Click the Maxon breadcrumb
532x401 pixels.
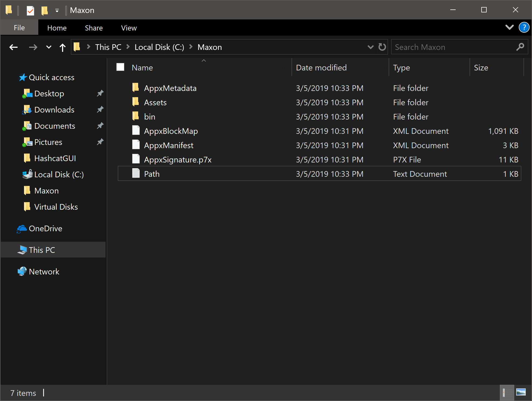210,47
